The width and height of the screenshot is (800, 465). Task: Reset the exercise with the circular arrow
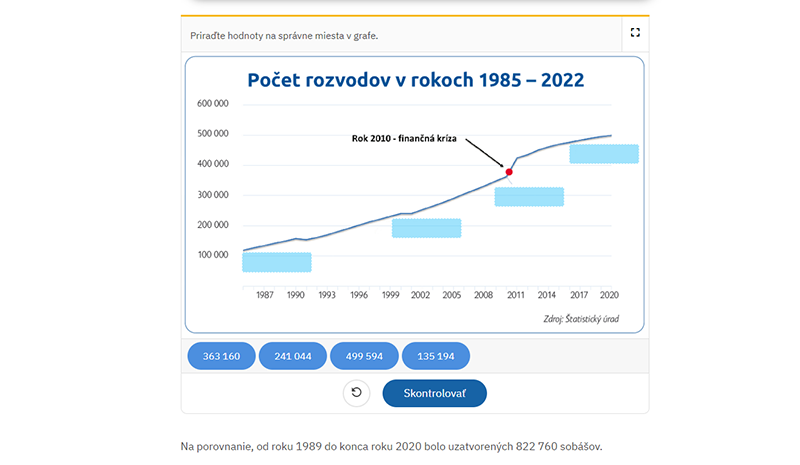356,393
